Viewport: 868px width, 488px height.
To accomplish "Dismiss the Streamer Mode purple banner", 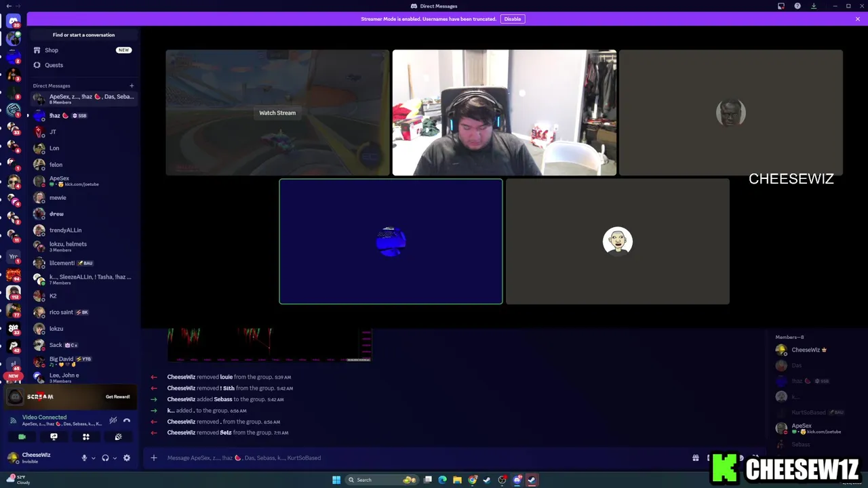I will [858, 19].
